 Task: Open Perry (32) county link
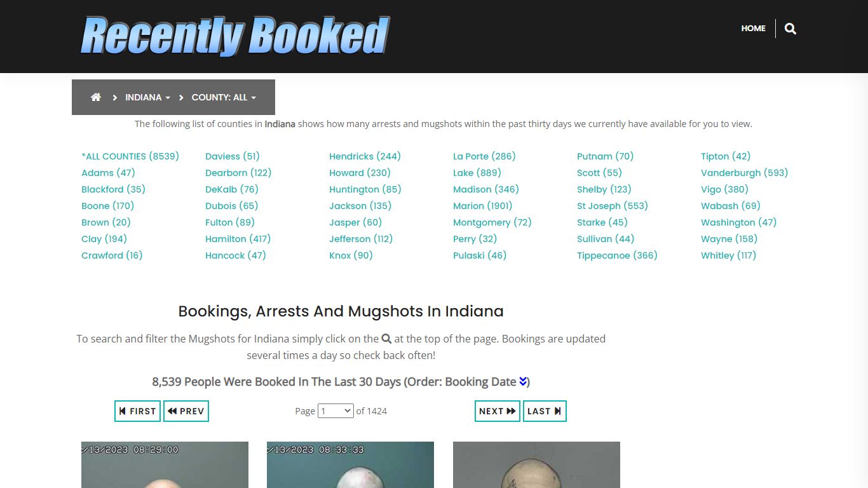475,239
